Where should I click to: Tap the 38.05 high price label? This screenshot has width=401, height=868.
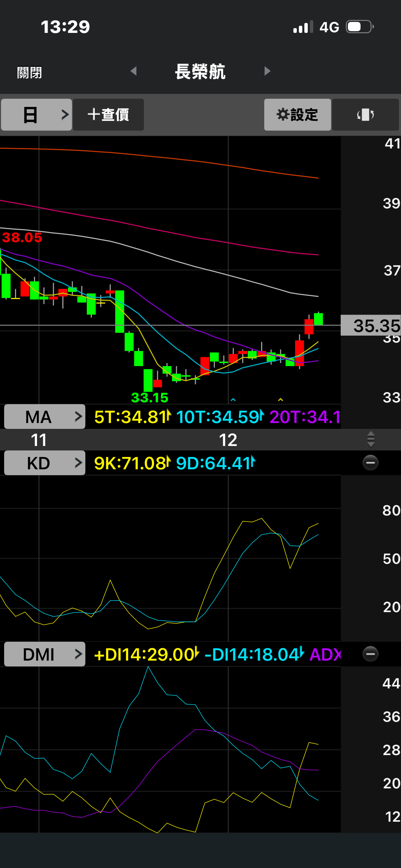click(x=22, y=237)
